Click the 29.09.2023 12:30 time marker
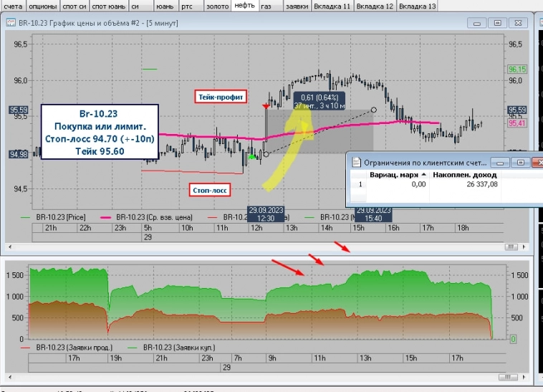This screenshot has height=392, width=543. tap(266, 214)
